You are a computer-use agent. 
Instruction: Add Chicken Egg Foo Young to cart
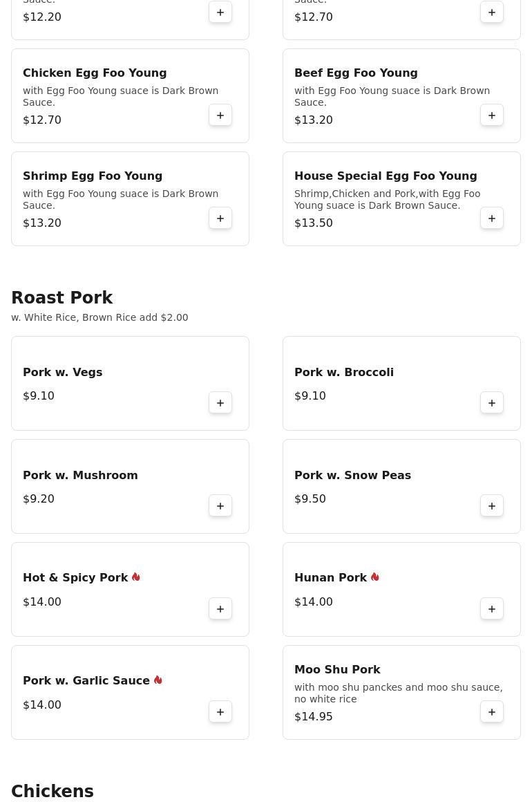tap(220, 115)
